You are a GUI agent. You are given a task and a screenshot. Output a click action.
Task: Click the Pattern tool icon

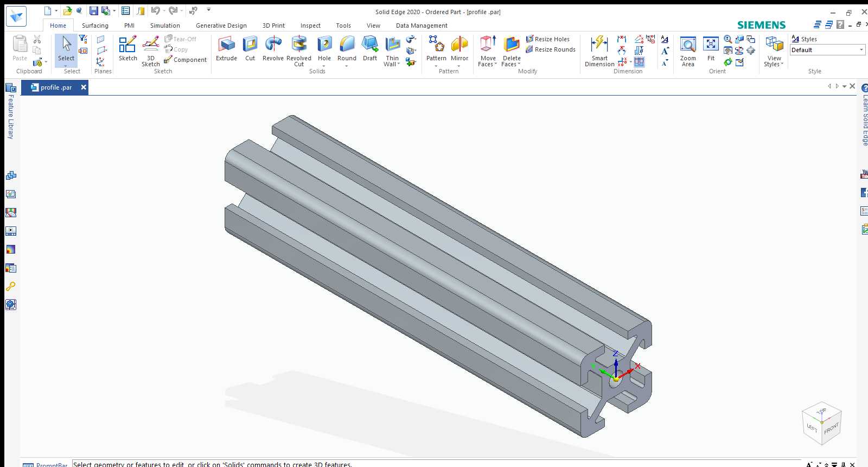point(436,45)
